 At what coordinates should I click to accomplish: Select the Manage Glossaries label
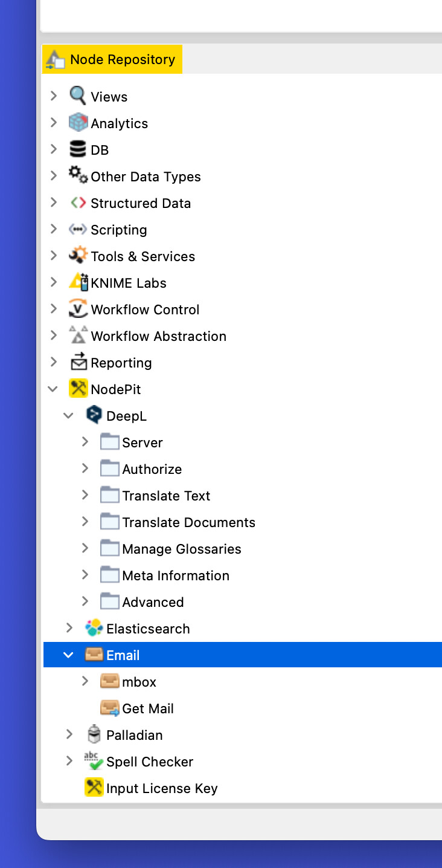[182, 549]
